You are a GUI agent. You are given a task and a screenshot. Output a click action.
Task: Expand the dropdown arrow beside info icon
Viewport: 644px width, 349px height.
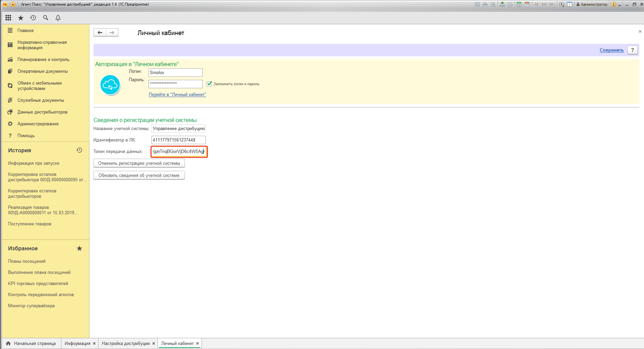(619, 5)
